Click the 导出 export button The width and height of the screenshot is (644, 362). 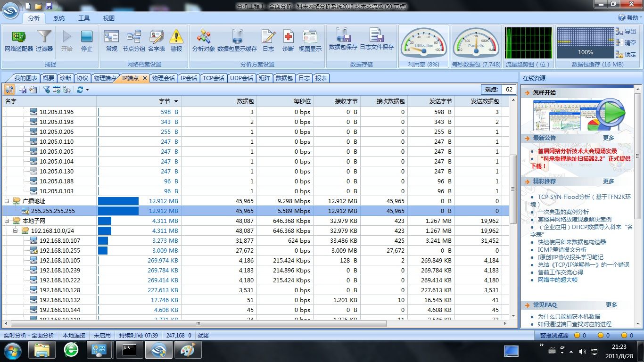click(626, 32)
